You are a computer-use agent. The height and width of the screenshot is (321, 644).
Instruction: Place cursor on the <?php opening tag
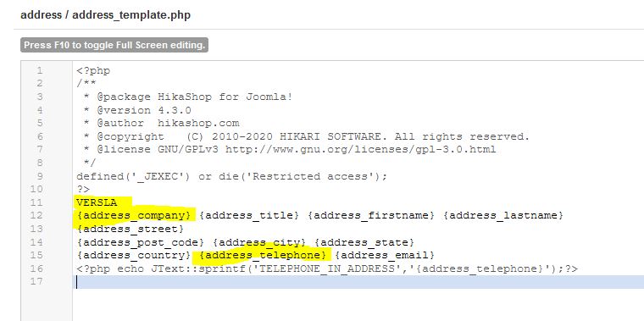(93, 71)
